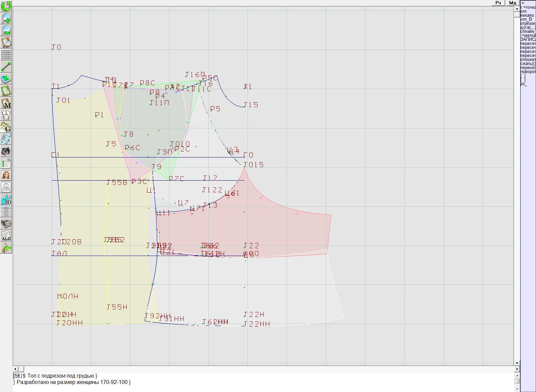The height and width of the screenshot is (392, 536).
Task: Click the green refresh arrow icon
Action: pyautogui.click(x=6, y=6)
